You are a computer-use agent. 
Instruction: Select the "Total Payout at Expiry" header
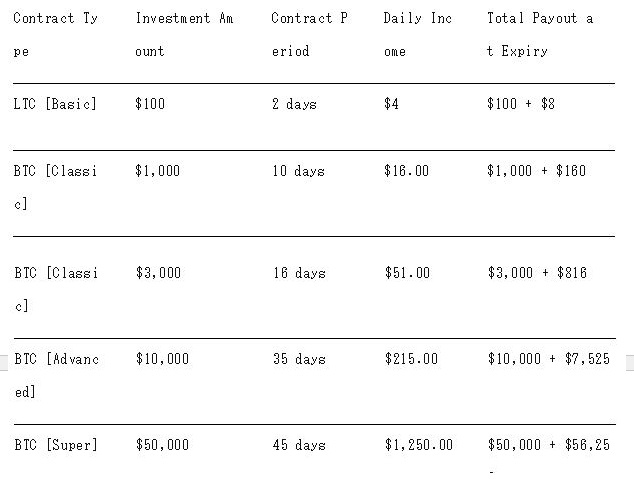(540, 35)
